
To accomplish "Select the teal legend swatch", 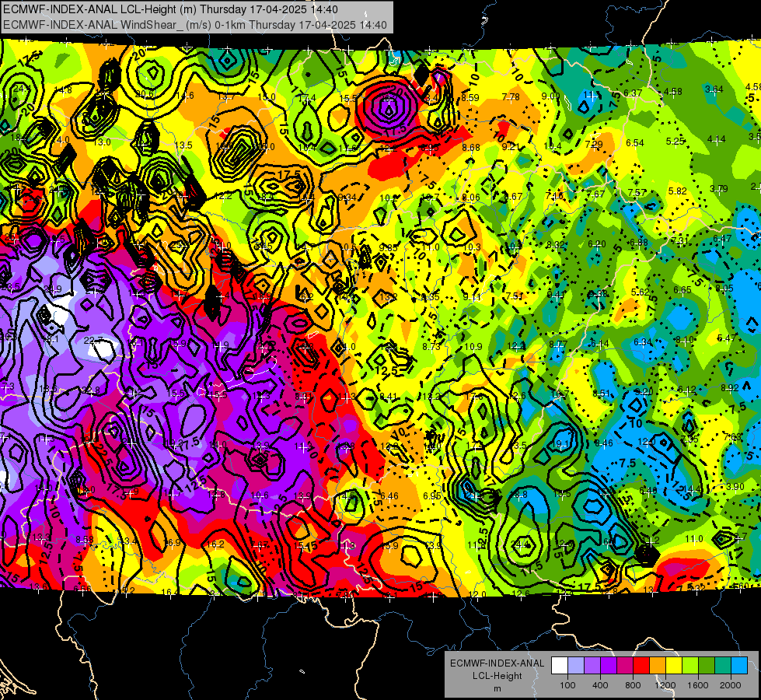I will (723, 666).
